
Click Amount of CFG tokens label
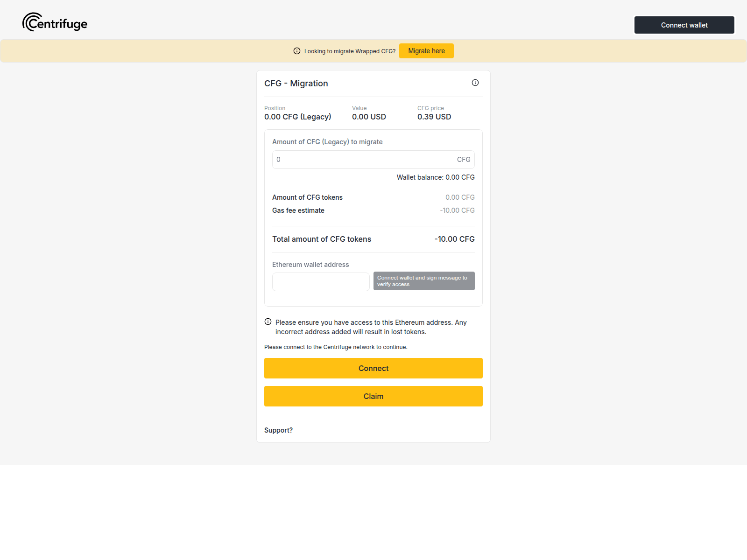[x=307, y=197]
